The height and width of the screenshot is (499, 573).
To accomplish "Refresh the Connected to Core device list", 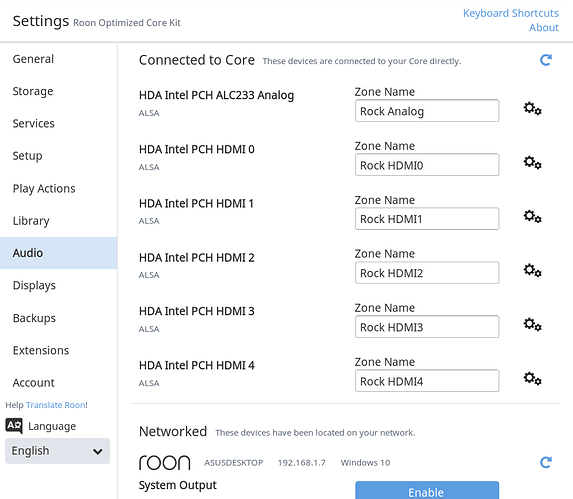I will (x=546, y=60).
